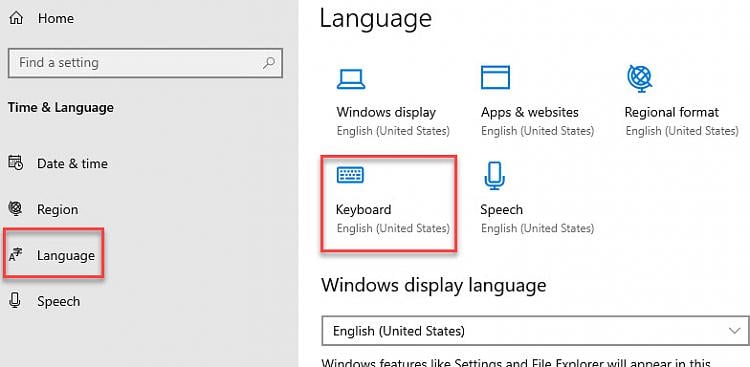The image size is (750, 367).
Task: Click the Speech microphone icon in sidebar
Action: (x=15, y=300)
